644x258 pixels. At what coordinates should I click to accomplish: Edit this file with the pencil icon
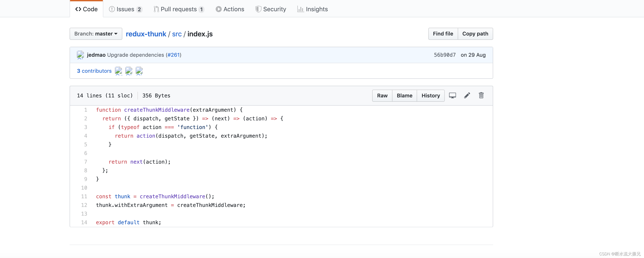[467, 95]
